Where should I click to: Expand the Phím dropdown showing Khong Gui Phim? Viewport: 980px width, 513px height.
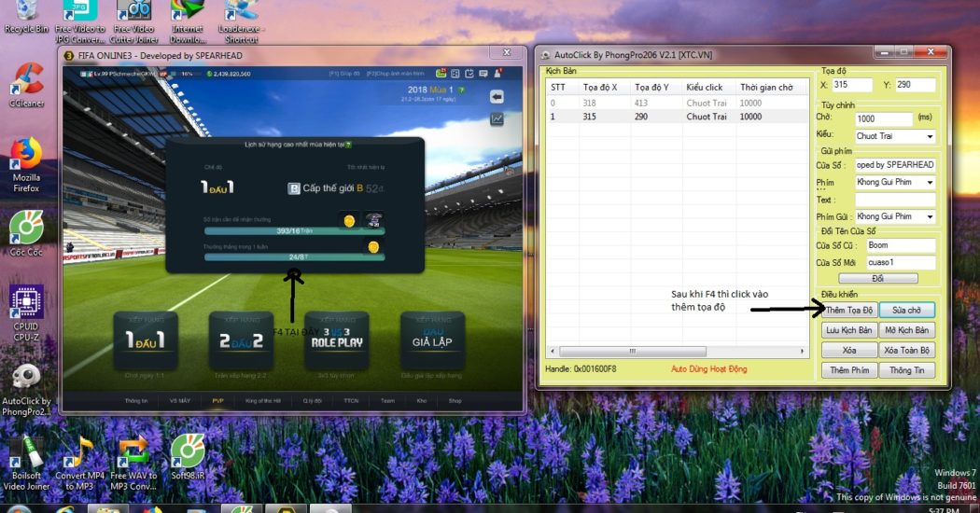[894, 182]
